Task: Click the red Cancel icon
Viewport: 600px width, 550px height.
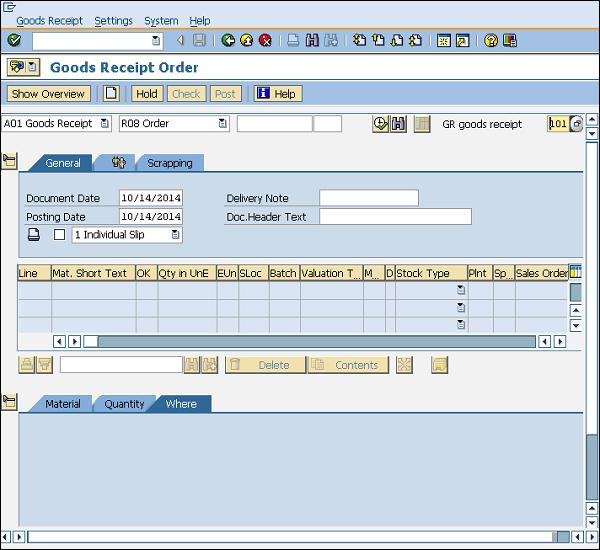Action: (265, 41)
